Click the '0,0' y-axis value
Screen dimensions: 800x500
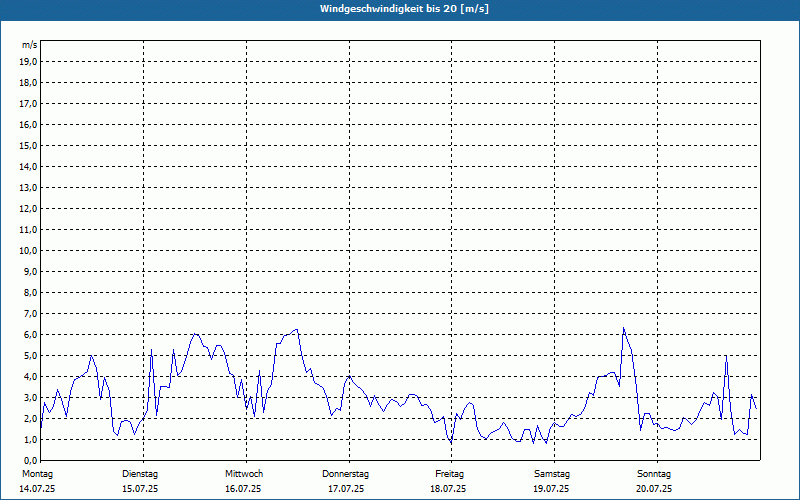[31, 460]
